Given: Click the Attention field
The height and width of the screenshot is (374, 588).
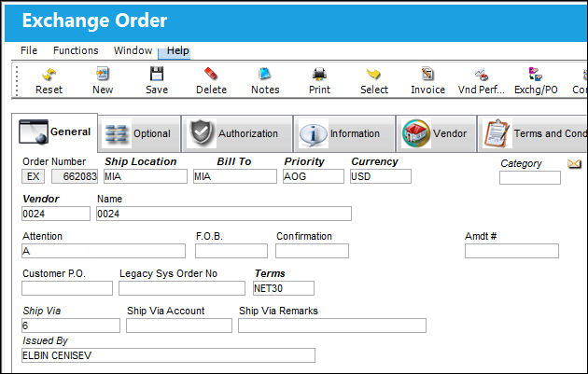Looking at the screenshot, I should pos(104,251).
